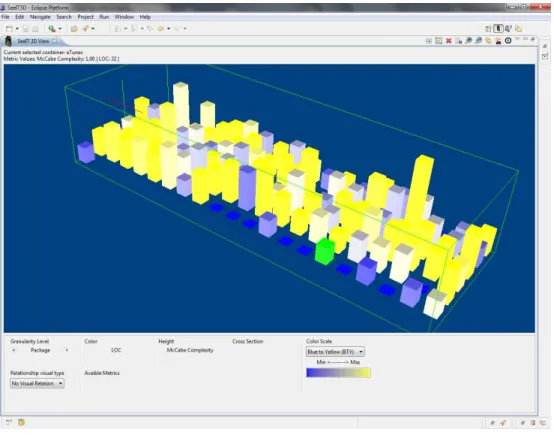Click the yellow-green document view icon
This screenshot has width=554, height=435.
point(438,41)
